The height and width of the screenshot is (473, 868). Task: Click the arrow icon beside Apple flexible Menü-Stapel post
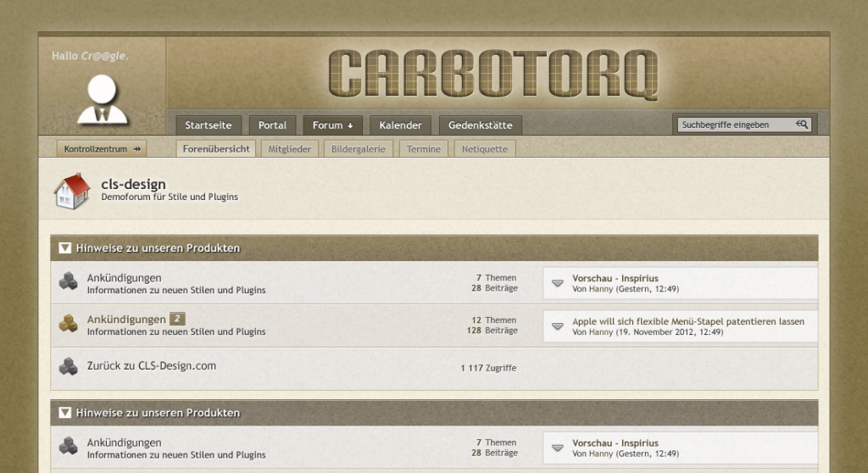click(x=558, y=326)
